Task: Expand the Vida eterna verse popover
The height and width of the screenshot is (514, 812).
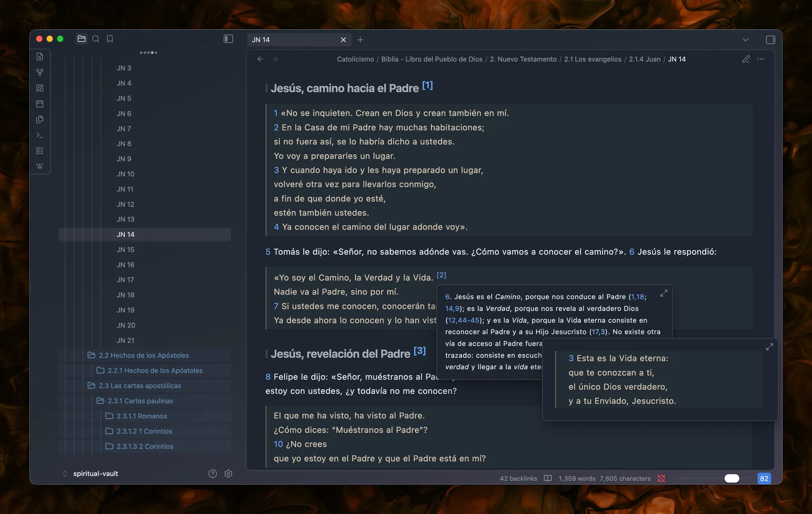Action: 770,347
